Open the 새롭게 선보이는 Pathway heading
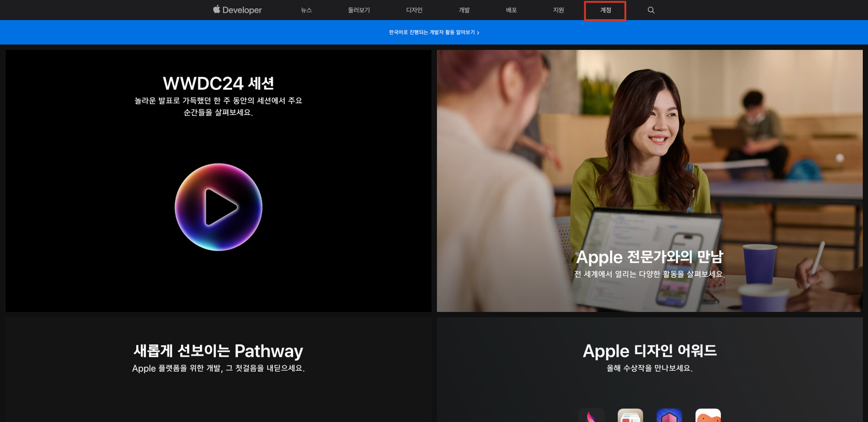Image resolution: width=868 pixels, height=422 pixels. tap(218, 350)
